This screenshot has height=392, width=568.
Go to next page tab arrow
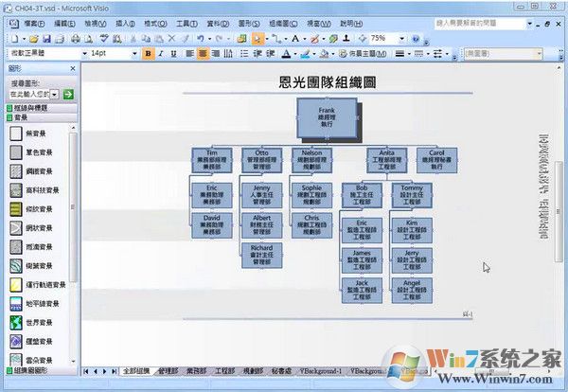pos(105,371)
